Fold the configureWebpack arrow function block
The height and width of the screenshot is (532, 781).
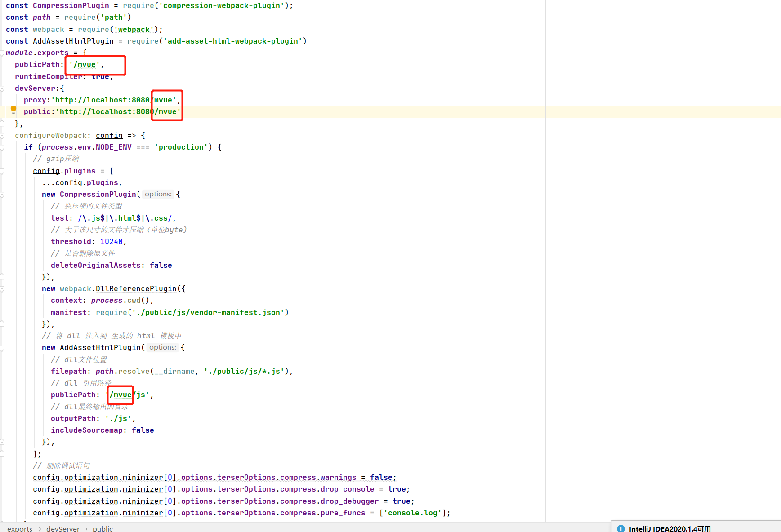2,136
